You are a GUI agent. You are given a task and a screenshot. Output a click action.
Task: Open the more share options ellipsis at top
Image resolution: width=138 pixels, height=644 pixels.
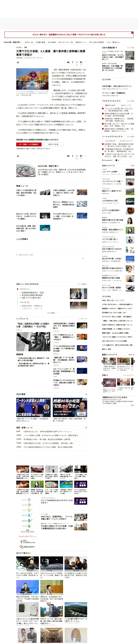coord(85,62)
